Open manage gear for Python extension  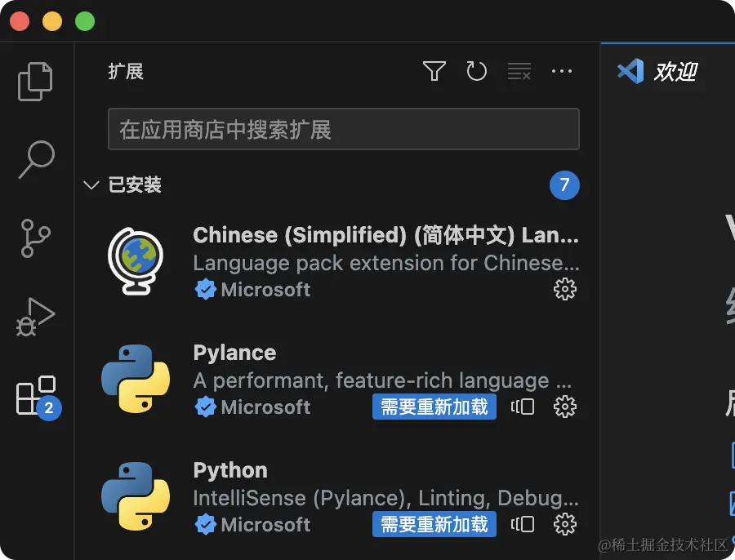click(x=565, y=524)
